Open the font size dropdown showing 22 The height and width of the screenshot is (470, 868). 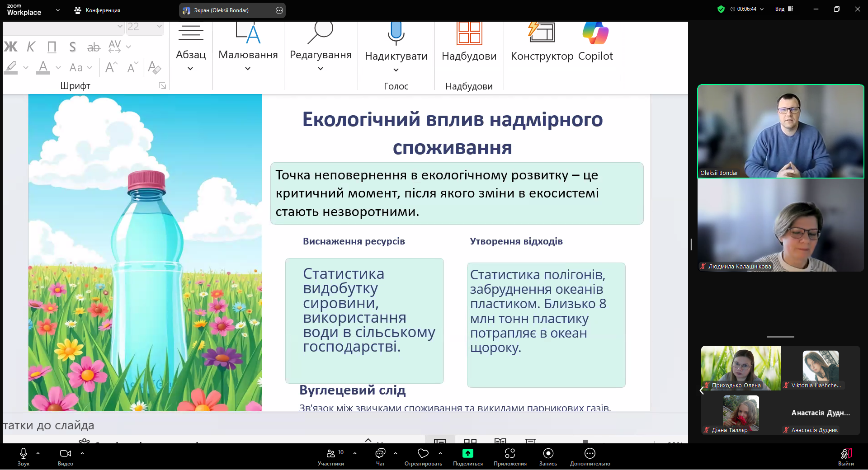click(158, 27)
